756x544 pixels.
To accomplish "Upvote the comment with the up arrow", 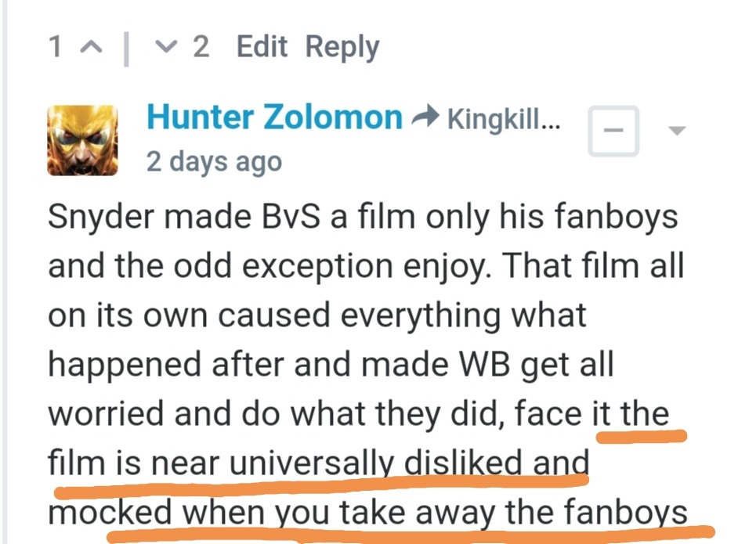I will (92, 47).
